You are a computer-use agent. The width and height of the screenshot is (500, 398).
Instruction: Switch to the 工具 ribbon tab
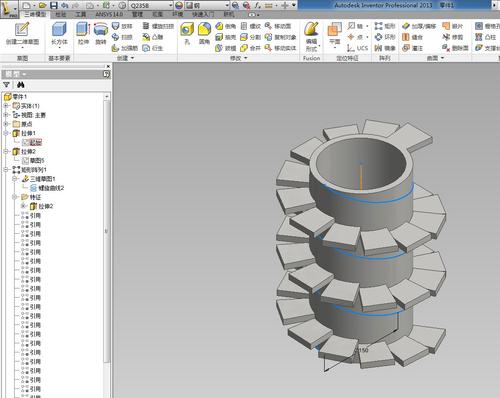click(81, 14)
